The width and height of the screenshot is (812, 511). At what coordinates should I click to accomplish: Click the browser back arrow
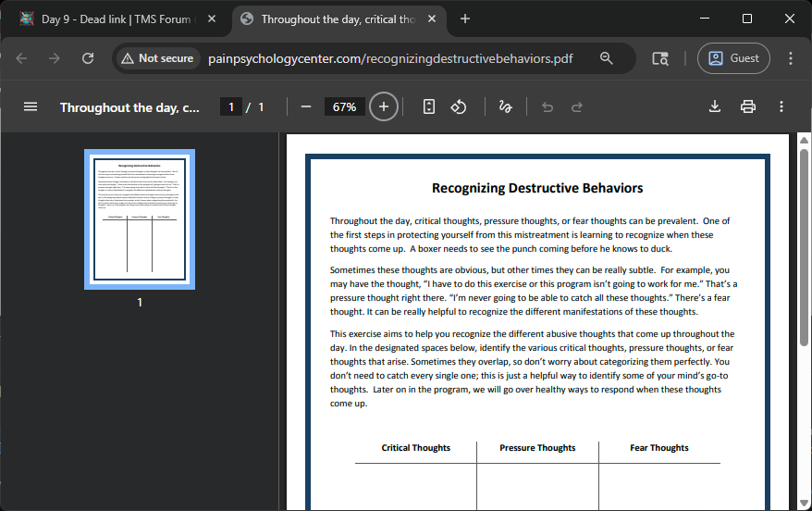point(21,58)
